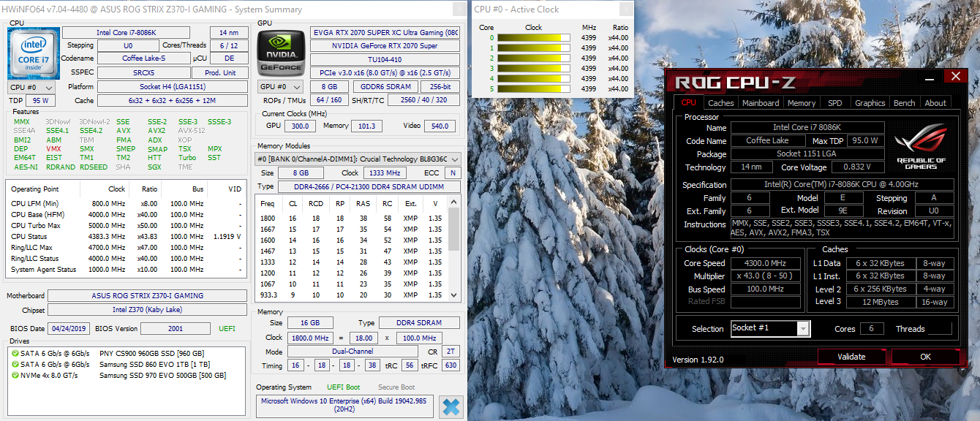Click the Turbo feature label in Features list
The height and width of the screenshot is (421, 980).
(187, 158)
